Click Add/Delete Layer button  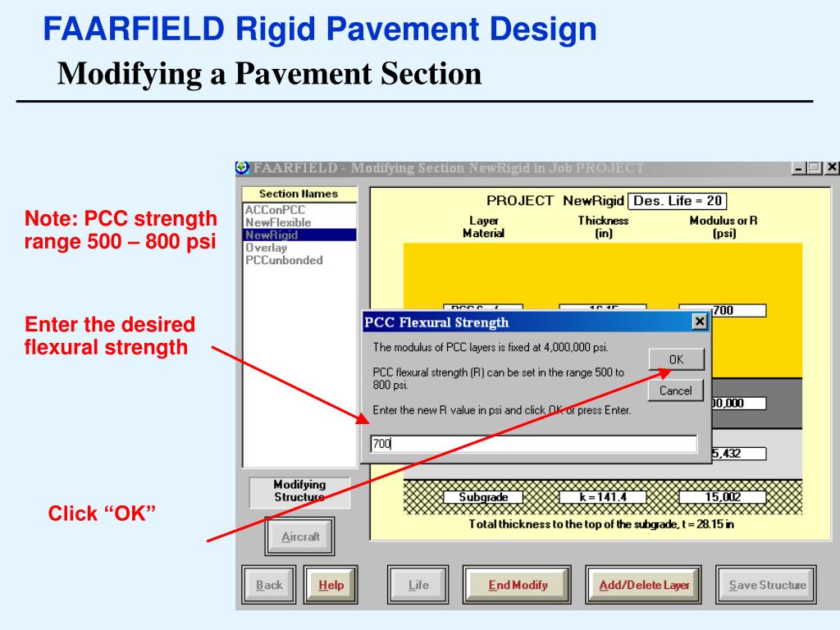click(x=644, y=585)
